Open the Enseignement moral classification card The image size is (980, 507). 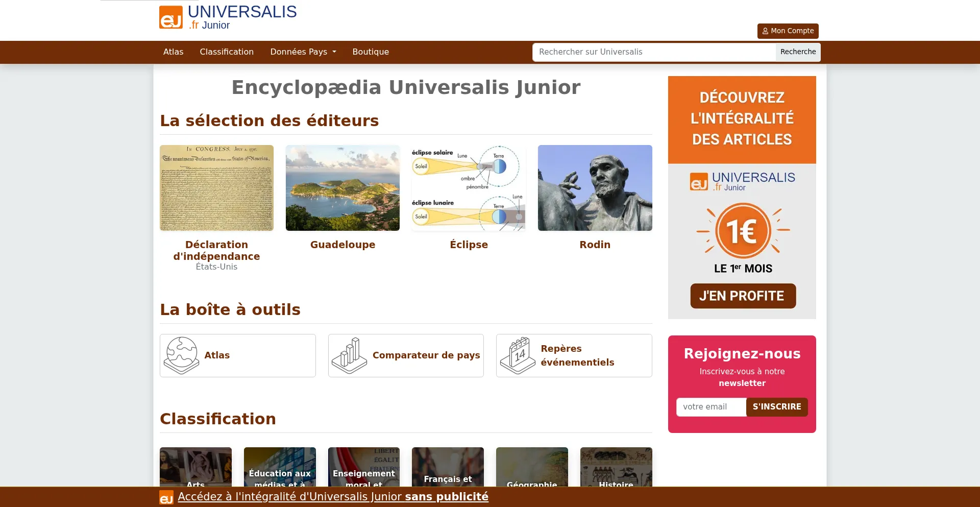(x=363, y=467)
